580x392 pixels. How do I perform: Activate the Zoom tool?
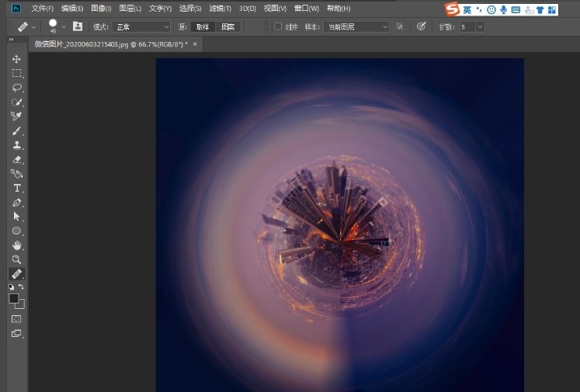pos(16,259)
